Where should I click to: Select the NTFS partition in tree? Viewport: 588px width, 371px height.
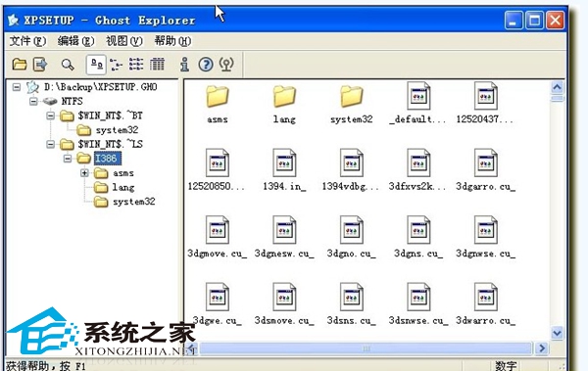pos(72,101)
